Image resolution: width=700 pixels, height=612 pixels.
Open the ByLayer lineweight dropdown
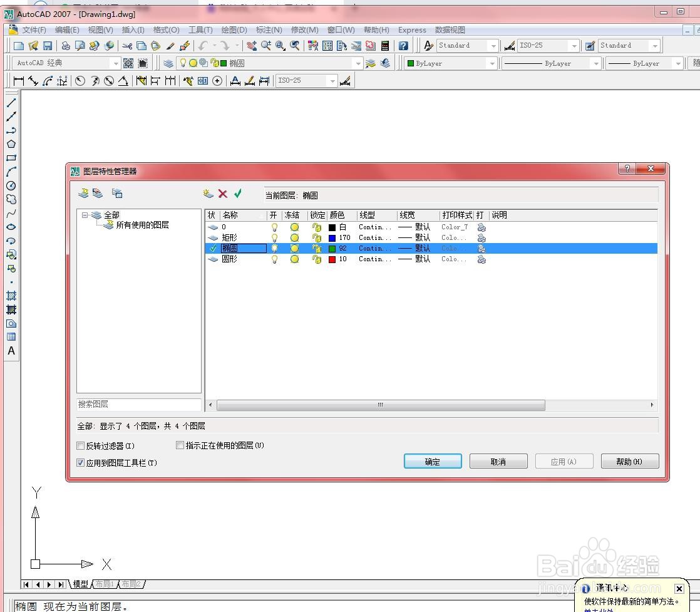(678, 63)
